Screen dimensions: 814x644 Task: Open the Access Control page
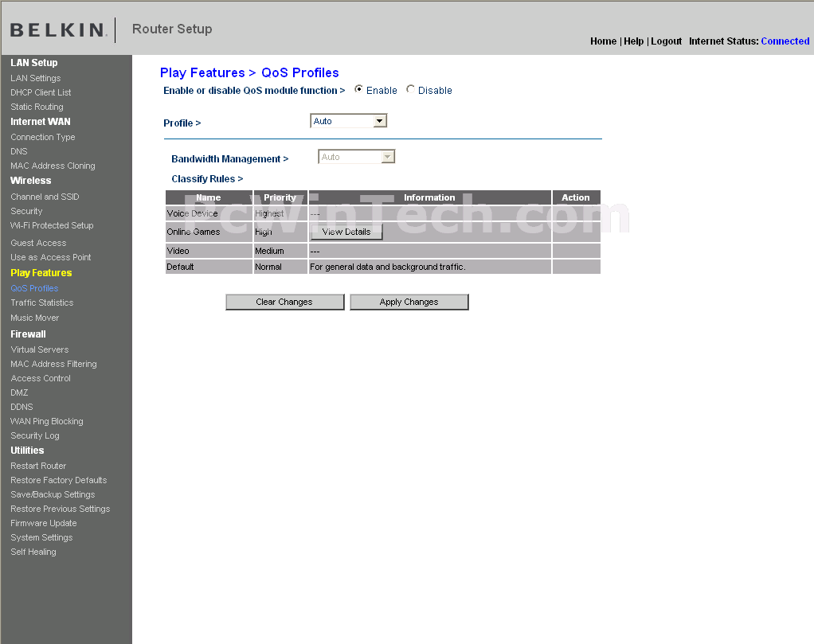(41, 378)
